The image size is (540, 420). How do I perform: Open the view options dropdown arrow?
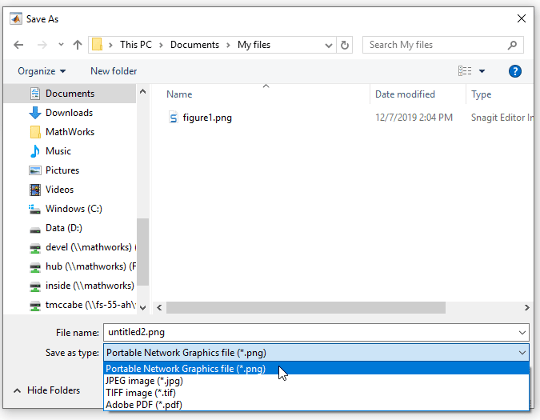click(482, 71)
